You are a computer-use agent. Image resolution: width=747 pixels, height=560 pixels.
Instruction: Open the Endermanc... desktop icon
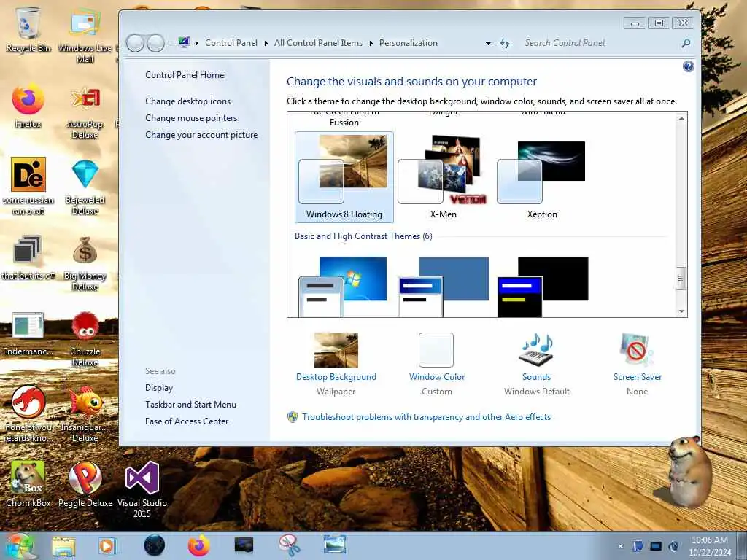(28, 333)
